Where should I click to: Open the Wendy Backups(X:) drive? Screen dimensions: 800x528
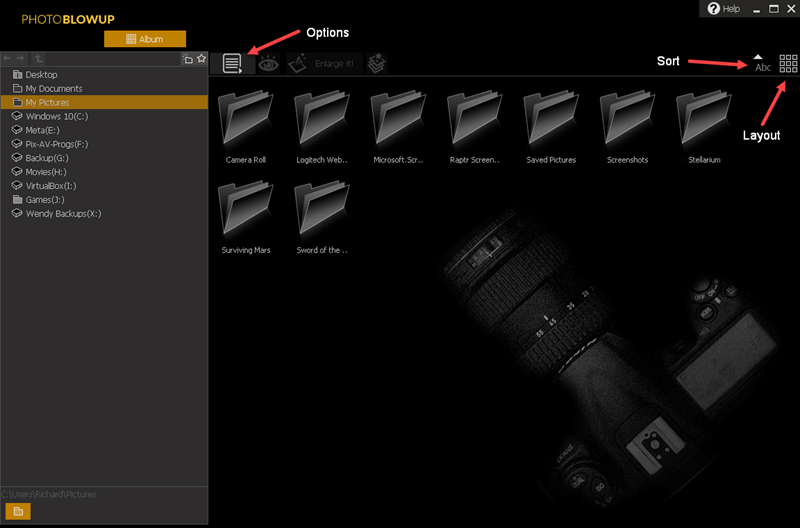[x=104, y=213]
